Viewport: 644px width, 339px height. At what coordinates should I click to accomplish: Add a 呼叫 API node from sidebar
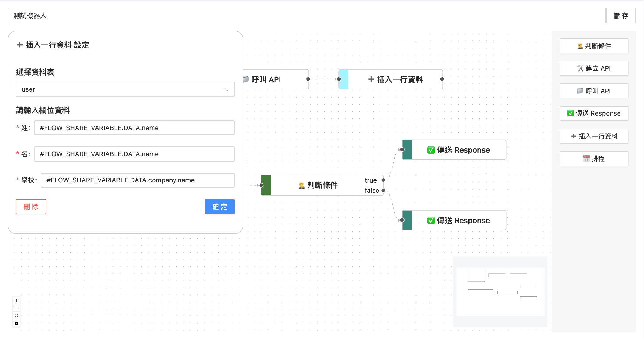(x=594, y=91)
